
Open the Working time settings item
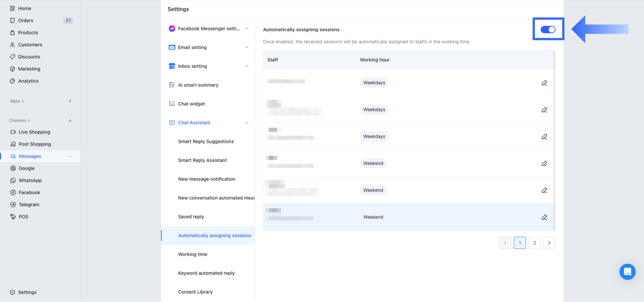tap(193, 255)
